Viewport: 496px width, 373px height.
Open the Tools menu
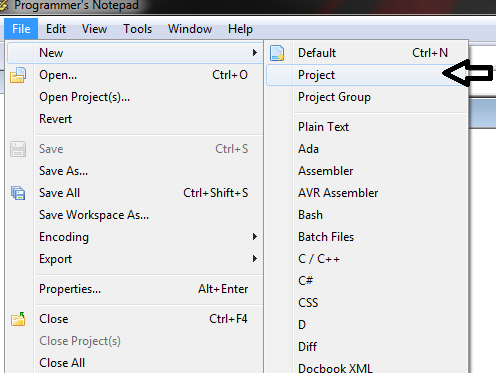(137, 29)
